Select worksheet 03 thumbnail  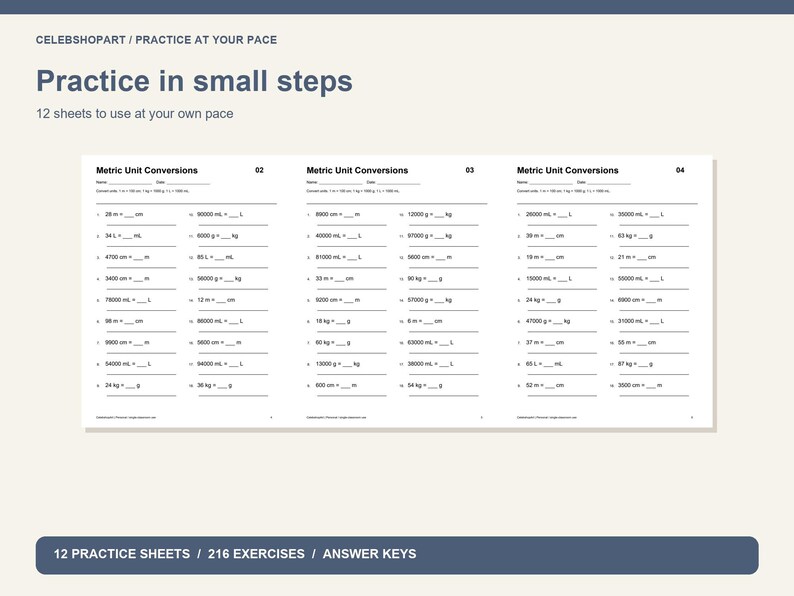point(396,291)
